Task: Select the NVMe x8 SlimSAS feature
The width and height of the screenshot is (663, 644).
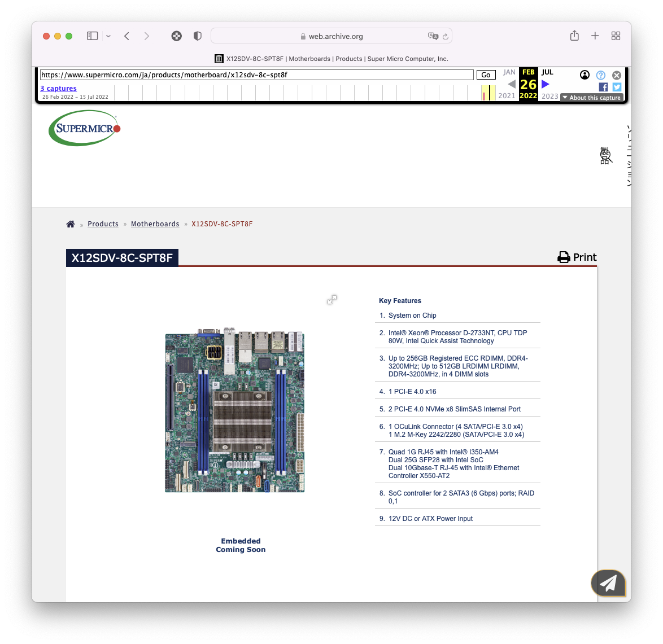Action: (x=455, y=409)
